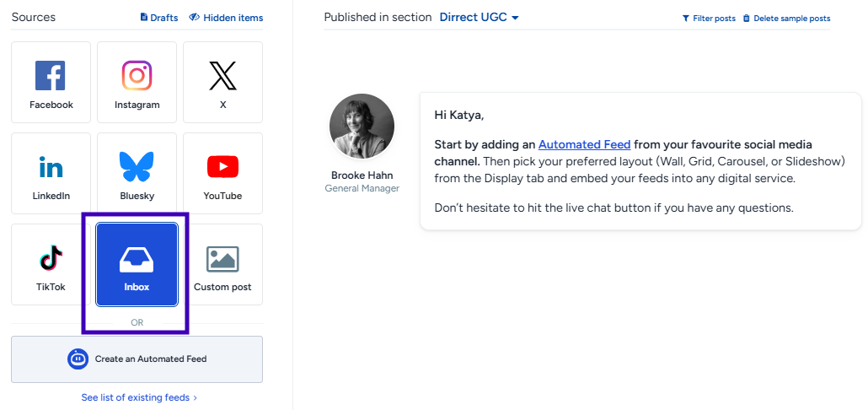Open the Drafts view
Screen dimensions: 868x410
pyautogui.click(x=158, y=18)
